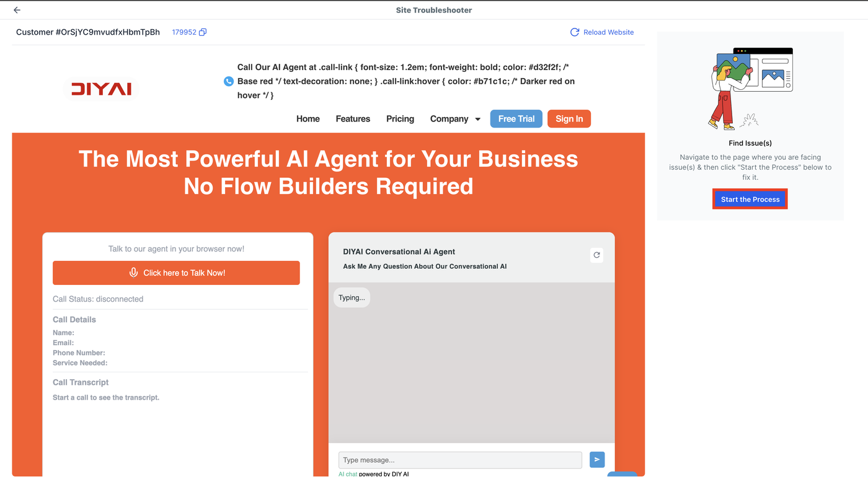Screen dimensions: 868x482
Task: Click the Navigate to the page instructions
Action: (x=750, y=167)
